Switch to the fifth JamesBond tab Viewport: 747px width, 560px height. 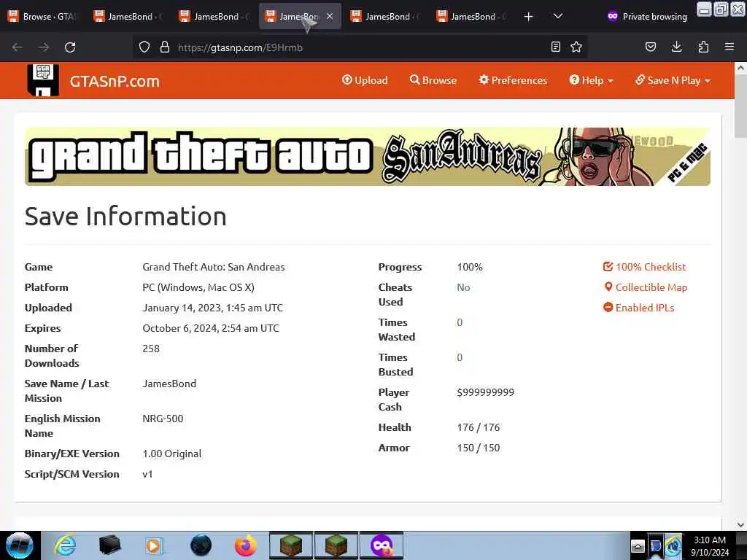point(471,17)
